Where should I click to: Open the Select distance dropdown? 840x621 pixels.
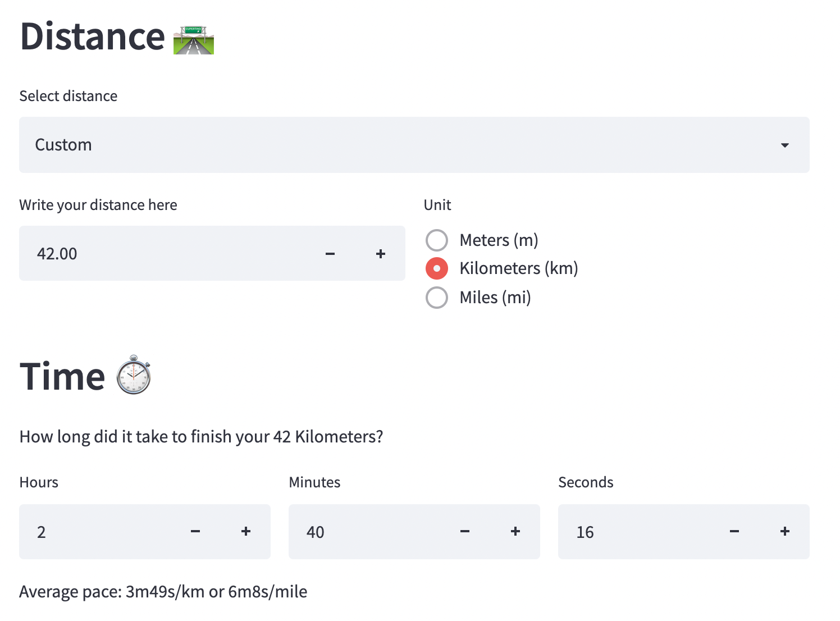coord(393,145)
